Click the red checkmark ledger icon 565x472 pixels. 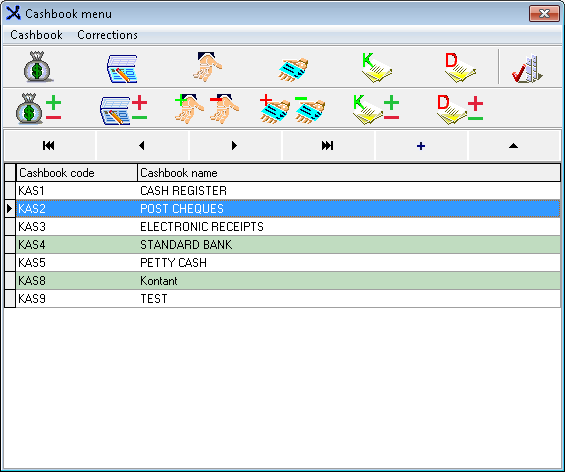point(527,68)
